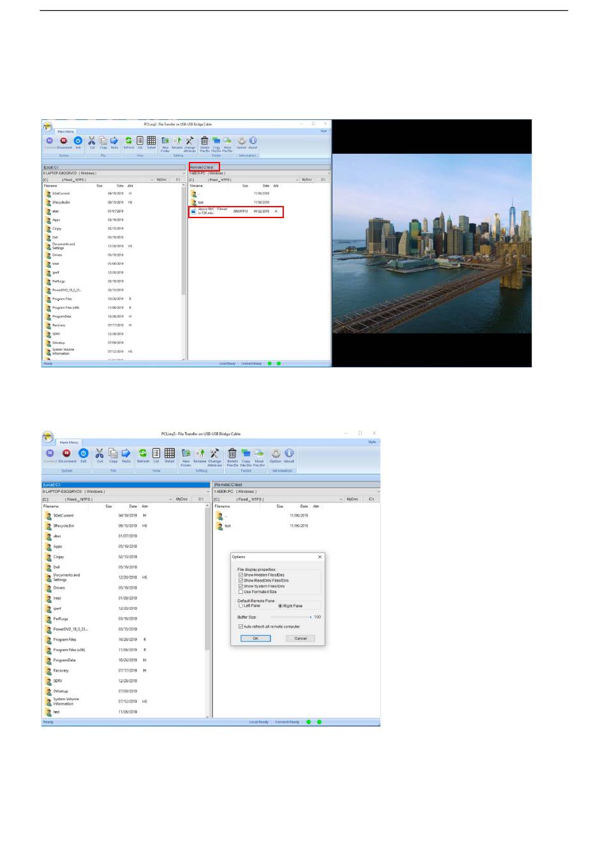This screenshot has width=606, height=868.
Task: Toggle Show System Files/Dirs checkbox
Action: 240,586
